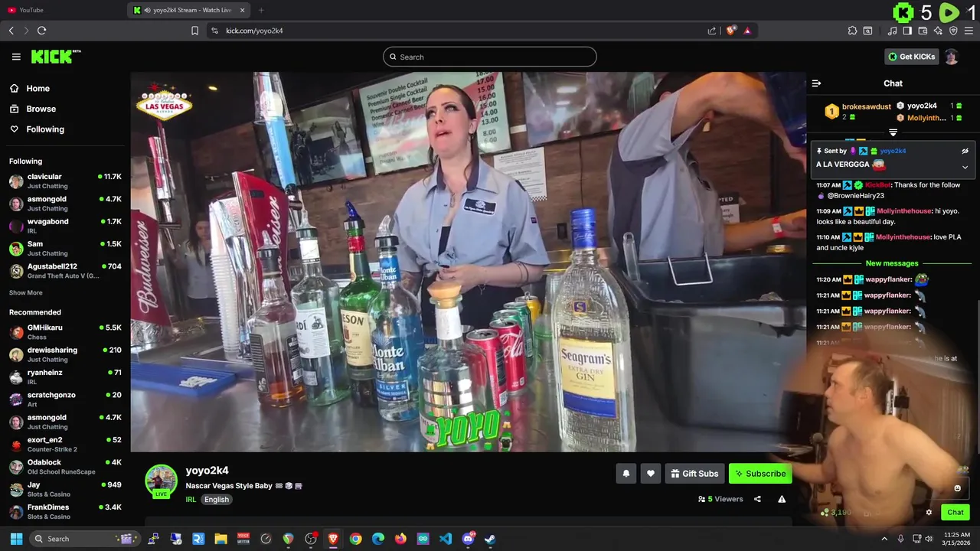This screenshot has width=980, height=551.
Task: Click the address bar URL
Action: point(254,31)
